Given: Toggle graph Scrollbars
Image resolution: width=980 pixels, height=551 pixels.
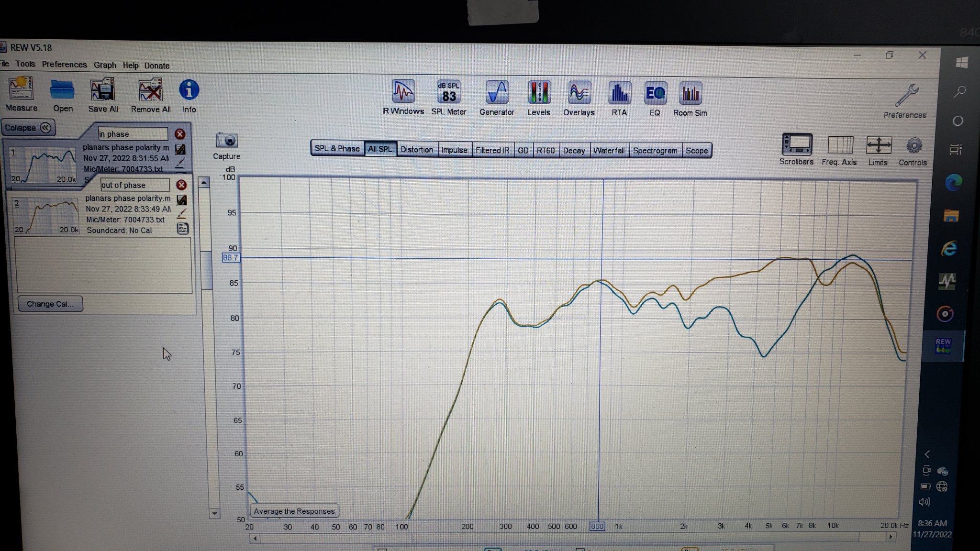Looking at the screenshot, I should click(796, 149).
